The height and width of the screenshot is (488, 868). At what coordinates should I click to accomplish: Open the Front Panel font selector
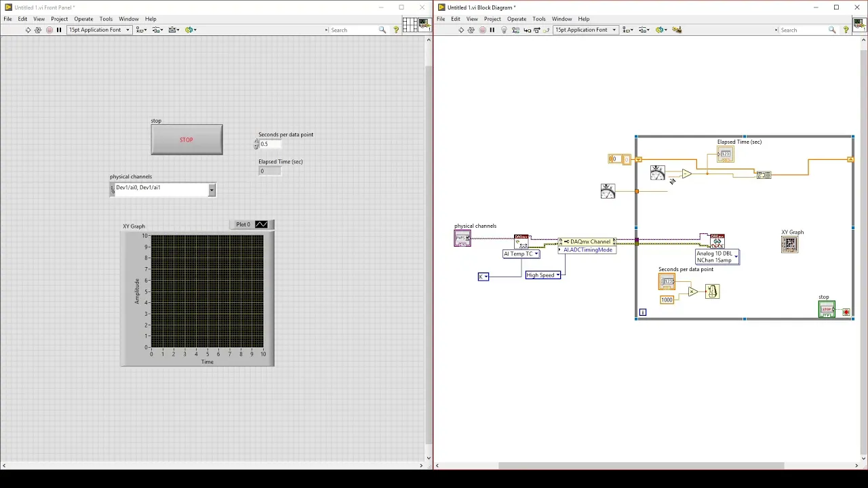(99, 30)
